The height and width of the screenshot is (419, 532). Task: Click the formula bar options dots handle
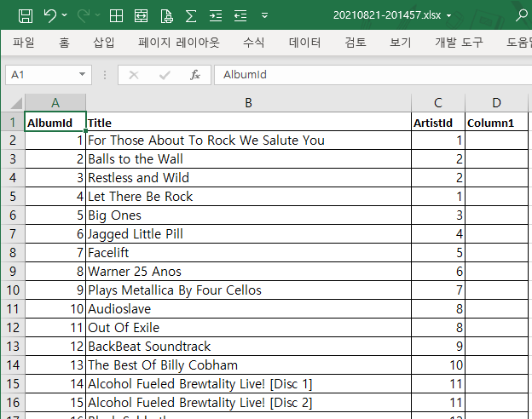coord(105,75)
